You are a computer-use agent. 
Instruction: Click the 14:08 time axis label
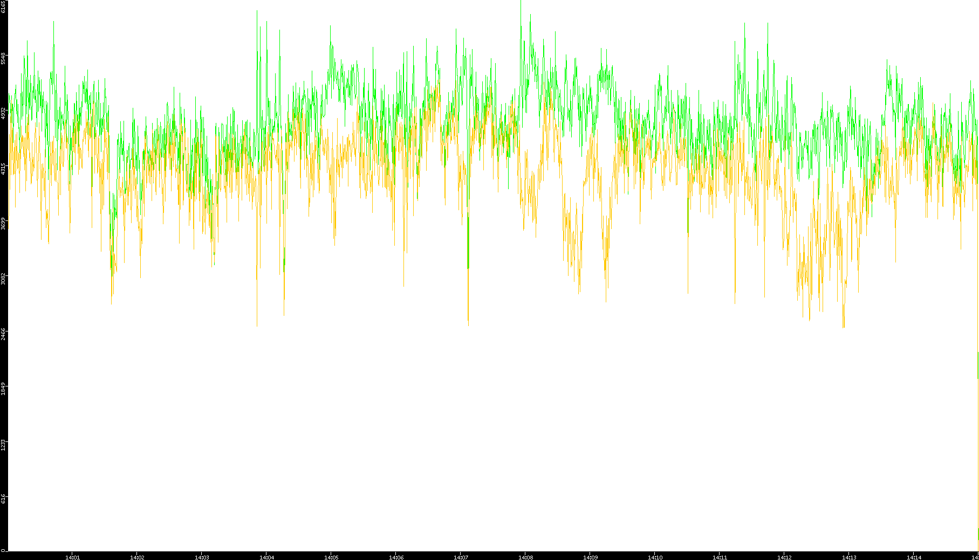tap(525, 557)
